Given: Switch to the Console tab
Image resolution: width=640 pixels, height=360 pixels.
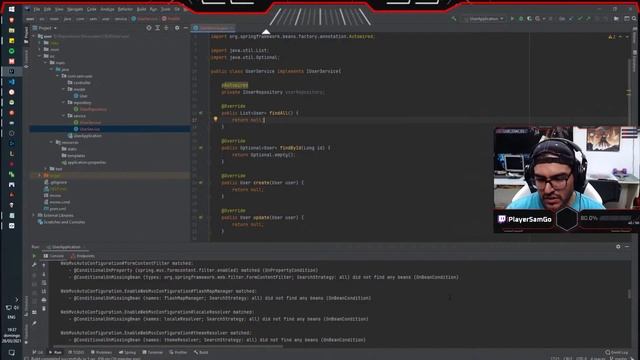Looking at the screenshot, I should click(53, 256).
